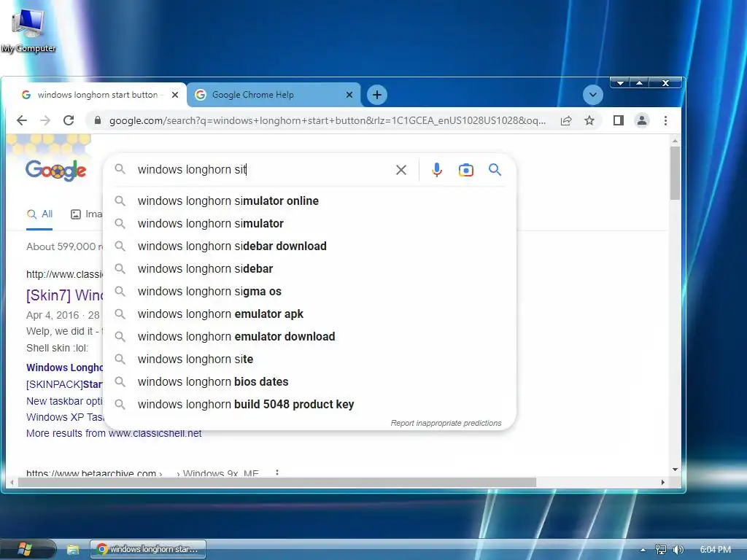Choose suggestion 'windows longhorn sidebar'
Screen dimensions: 747x560
(x=309, y=268)
